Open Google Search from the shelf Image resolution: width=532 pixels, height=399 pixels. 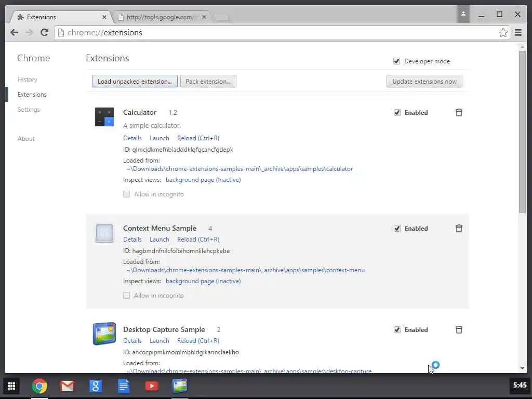point(96,386)
